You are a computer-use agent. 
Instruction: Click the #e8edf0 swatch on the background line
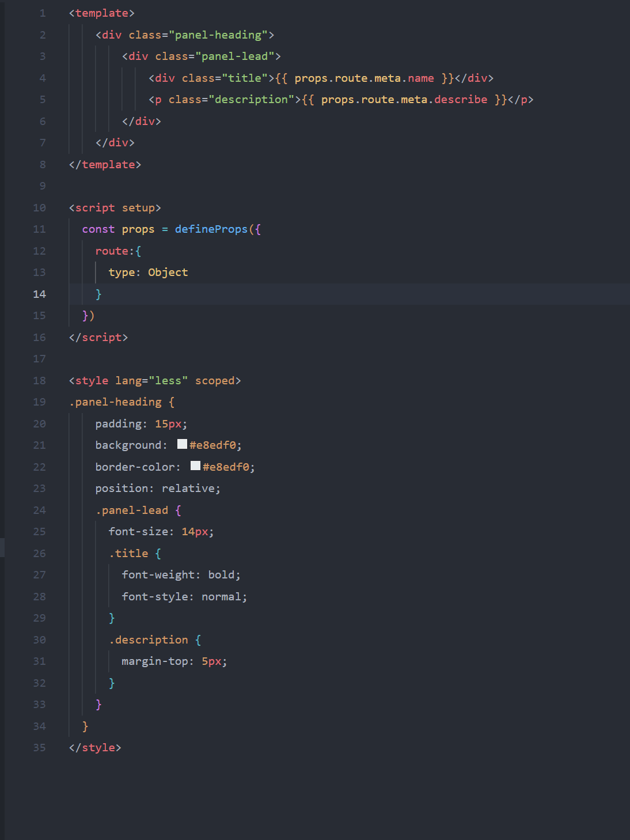pyautogui.click(x=182, y=444)
